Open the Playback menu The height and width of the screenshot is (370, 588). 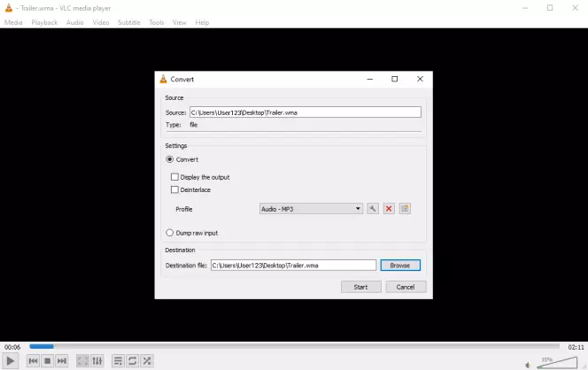coord(44,22)
